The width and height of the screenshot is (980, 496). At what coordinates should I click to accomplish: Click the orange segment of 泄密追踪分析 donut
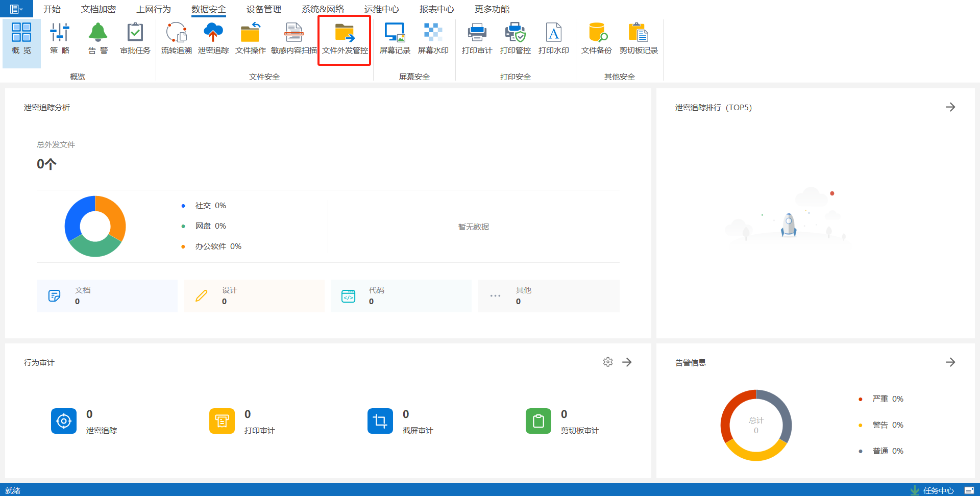[113, 214]
